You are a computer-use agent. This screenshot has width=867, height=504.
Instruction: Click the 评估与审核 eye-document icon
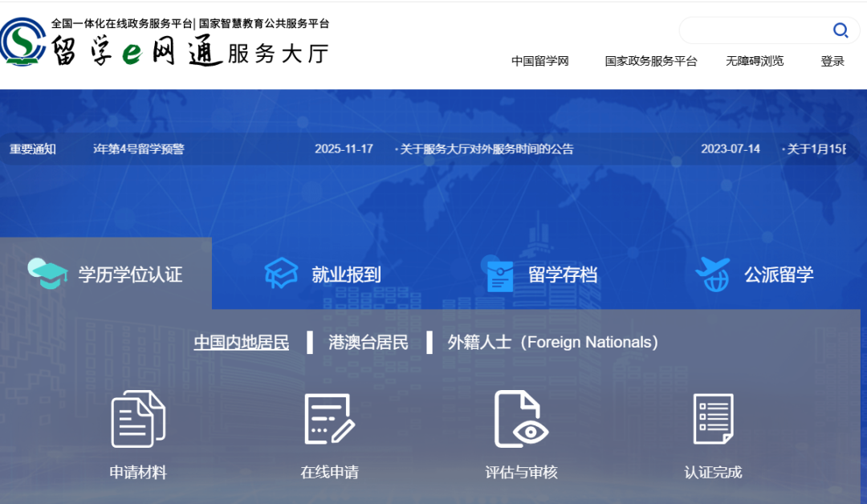pos(522,421)
